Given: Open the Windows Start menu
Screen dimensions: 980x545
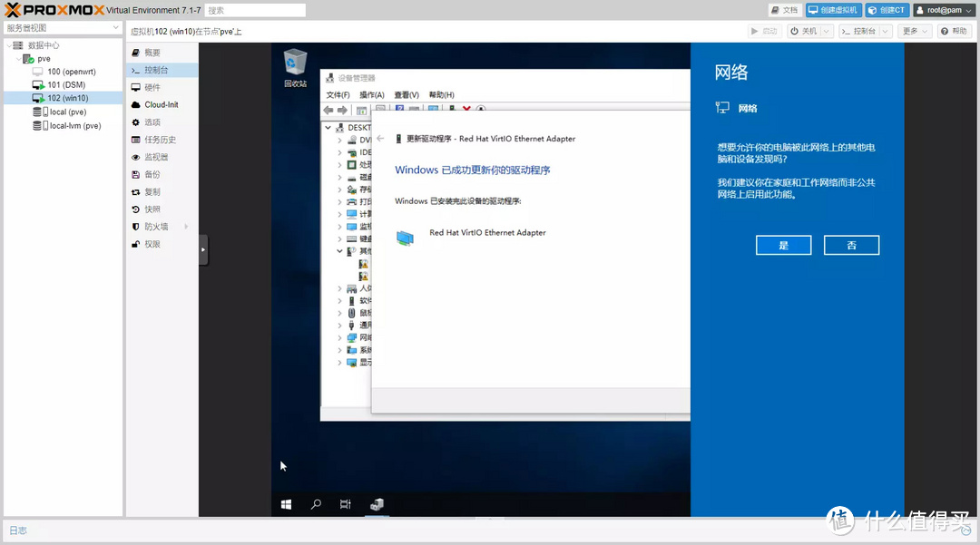Looking at the screenshot, I should tap(286, 504).
